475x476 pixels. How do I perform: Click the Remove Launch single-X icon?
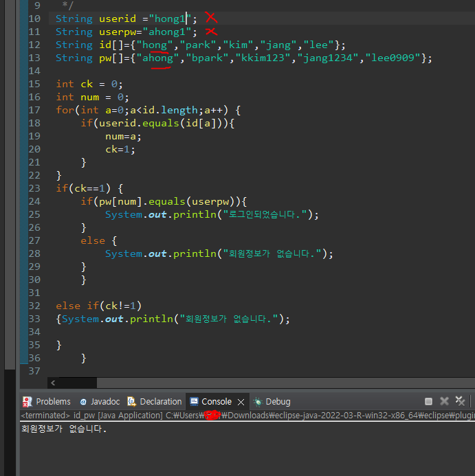tap(444, 401)
